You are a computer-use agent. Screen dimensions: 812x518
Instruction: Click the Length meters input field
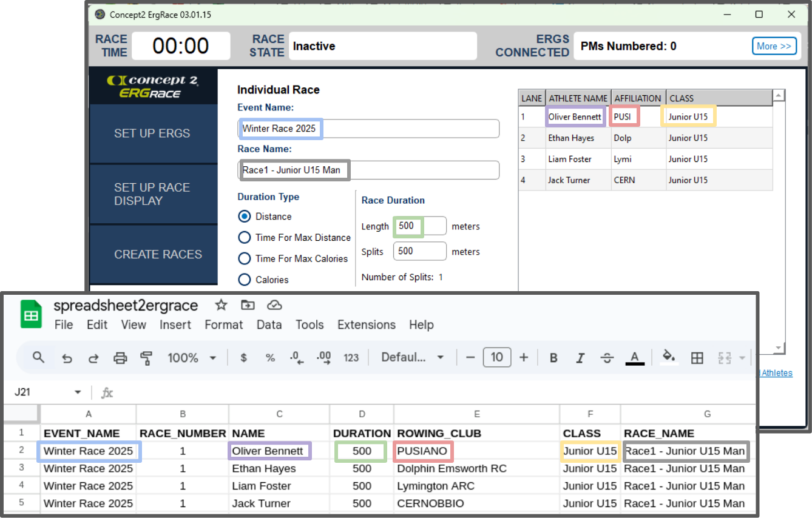click(x=420, y=226)
